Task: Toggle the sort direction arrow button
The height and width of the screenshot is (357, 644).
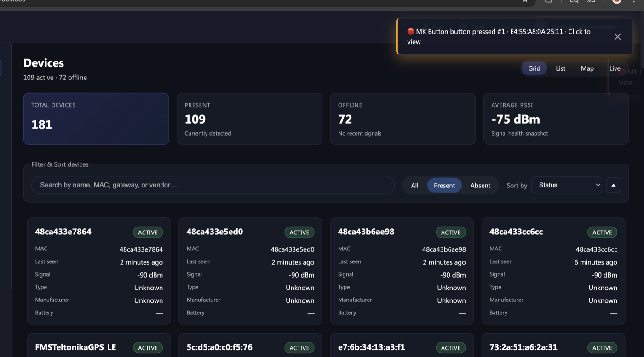Action: (x=613, y=185)
